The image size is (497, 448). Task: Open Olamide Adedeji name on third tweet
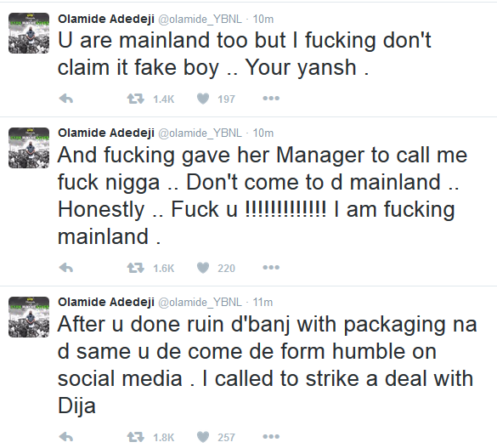[106, 302]
